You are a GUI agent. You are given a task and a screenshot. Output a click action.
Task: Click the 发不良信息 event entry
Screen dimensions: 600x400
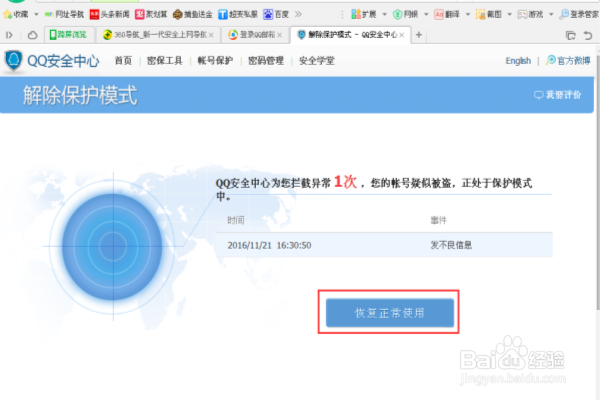(x=452, y=245)
